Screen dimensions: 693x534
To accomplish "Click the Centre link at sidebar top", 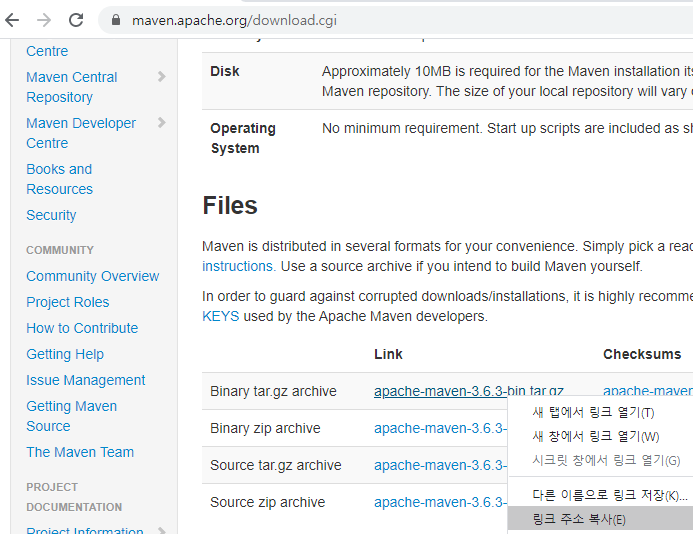I will point(47,51).
